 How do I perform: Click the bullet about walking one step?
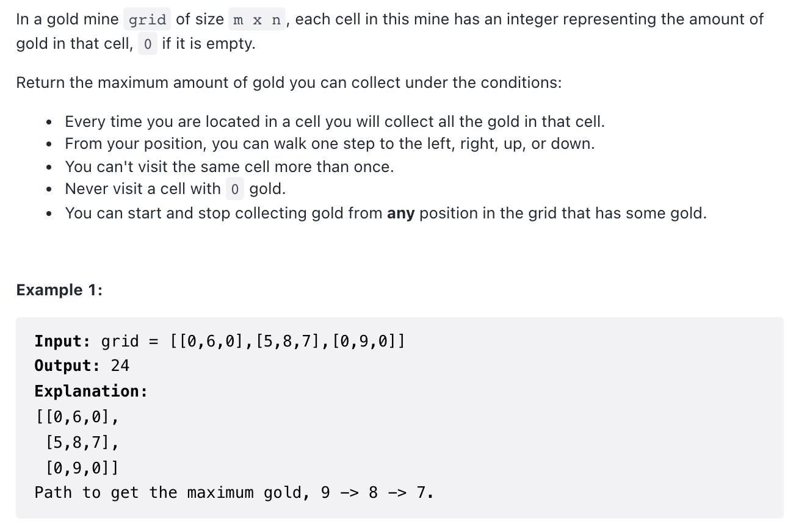pyautogui.click(x=330, y=144)
